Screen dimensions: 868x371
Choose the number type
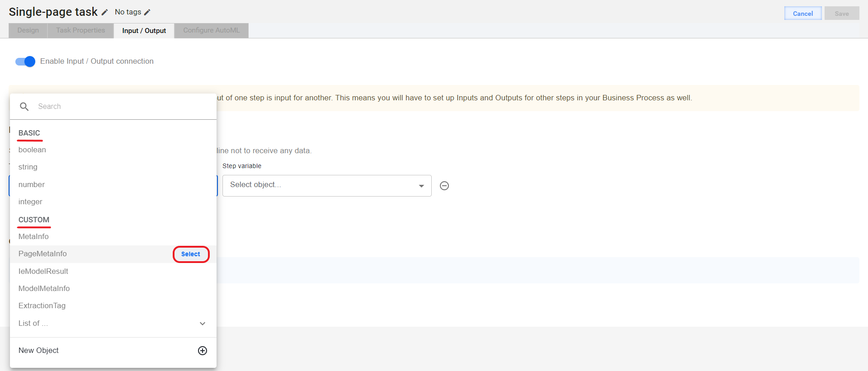point(113,185)
